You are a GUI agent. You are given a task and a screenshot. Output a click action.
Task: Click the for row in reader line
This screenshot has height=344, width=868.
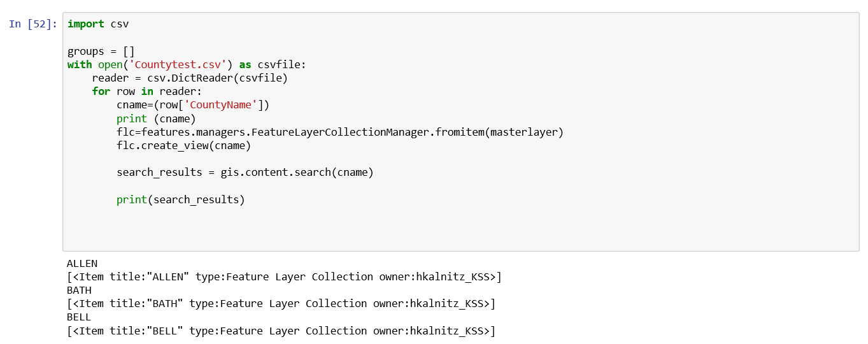pyautogui.click(x=147, y=92)
